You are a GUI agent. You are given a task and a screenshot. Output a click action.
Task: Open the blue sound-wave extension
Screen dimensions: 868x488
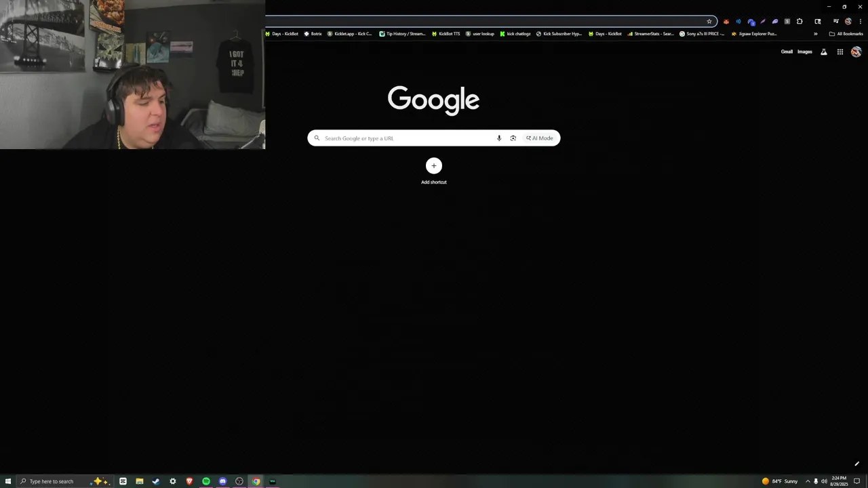[738, 21]
